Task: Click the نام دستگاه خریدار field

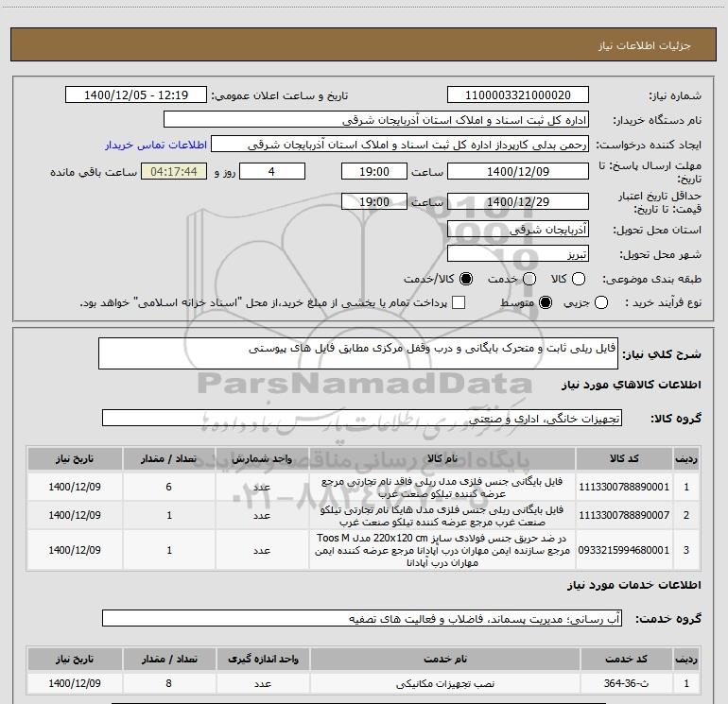Action: coord(376,120)
